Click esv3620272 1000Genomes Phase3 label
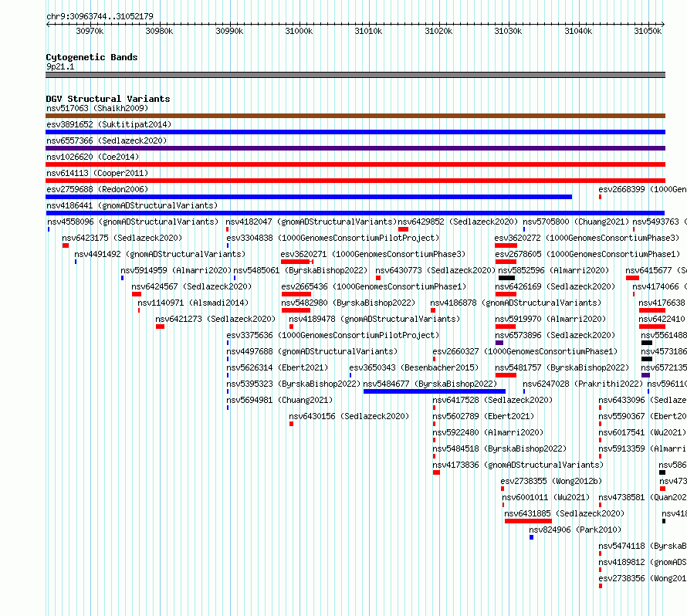This screenshot has width=687, height=616. (x=587, y=238)
